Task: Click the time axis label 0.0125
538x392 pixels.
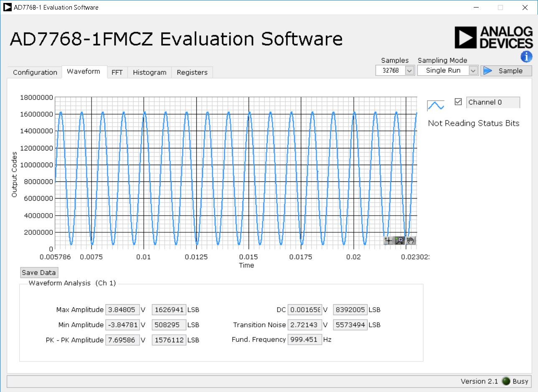Action: [196, 257]
